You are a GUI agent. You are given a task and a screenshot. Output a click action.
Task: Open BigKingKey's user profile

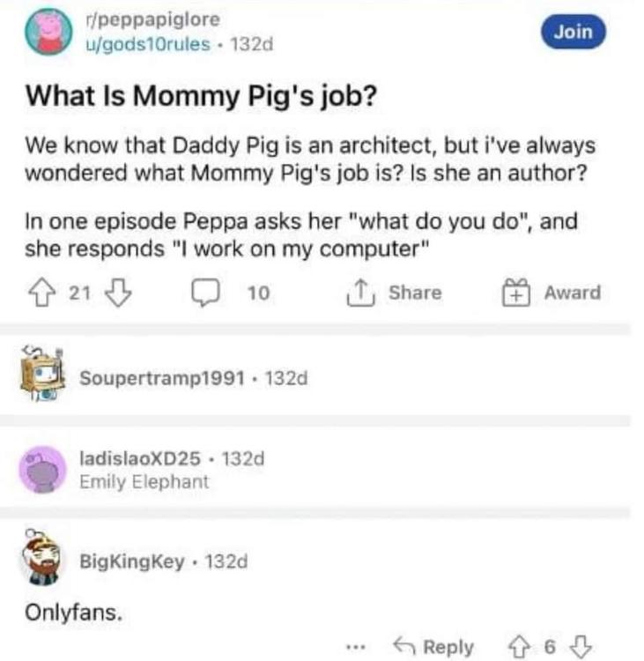pos(132,560)
